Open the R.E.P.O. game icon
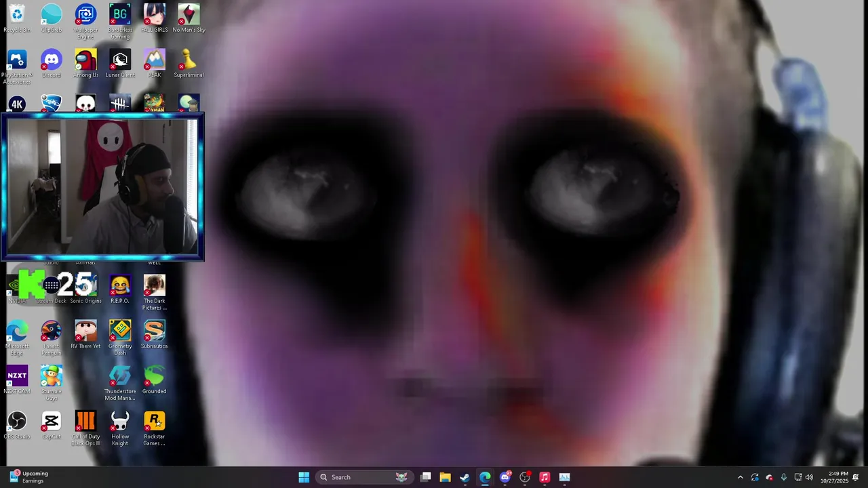This screenshot has width=868, height=488. pyautogui.click(x=120, y=289)
